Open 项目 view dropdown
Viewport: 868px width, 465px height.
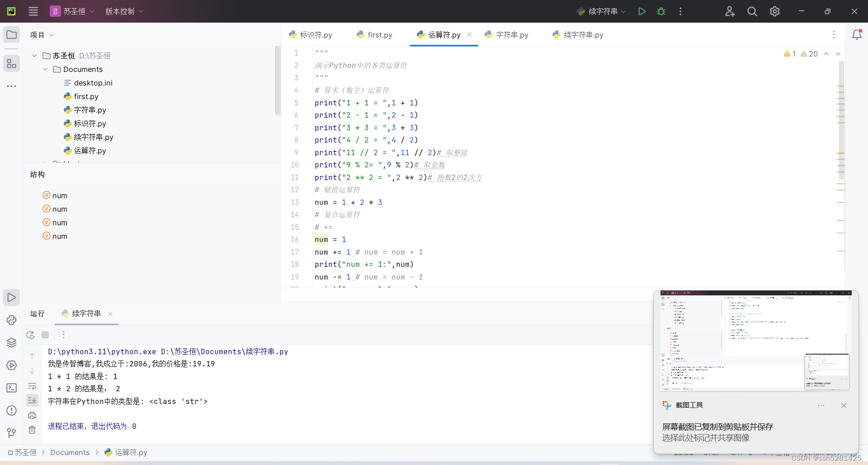42,35
